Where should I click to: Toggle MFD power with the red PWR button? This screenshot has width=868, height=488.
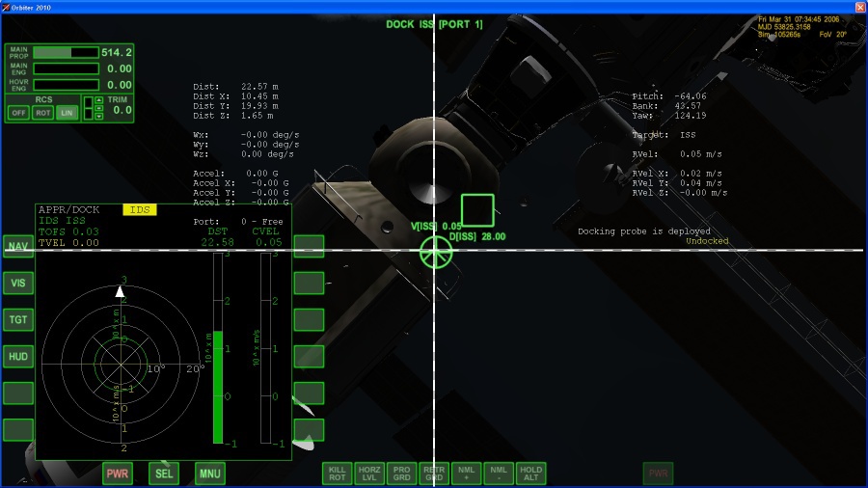[x=118, y=474]
